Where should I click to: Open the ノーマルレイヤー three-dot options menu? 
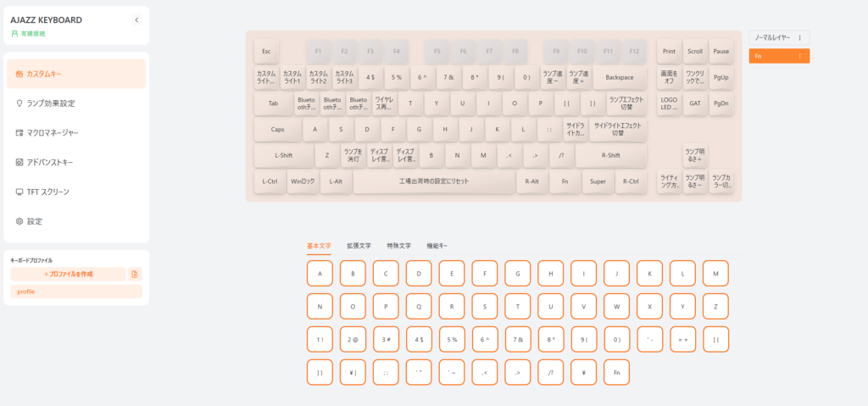tap(799, 38)
